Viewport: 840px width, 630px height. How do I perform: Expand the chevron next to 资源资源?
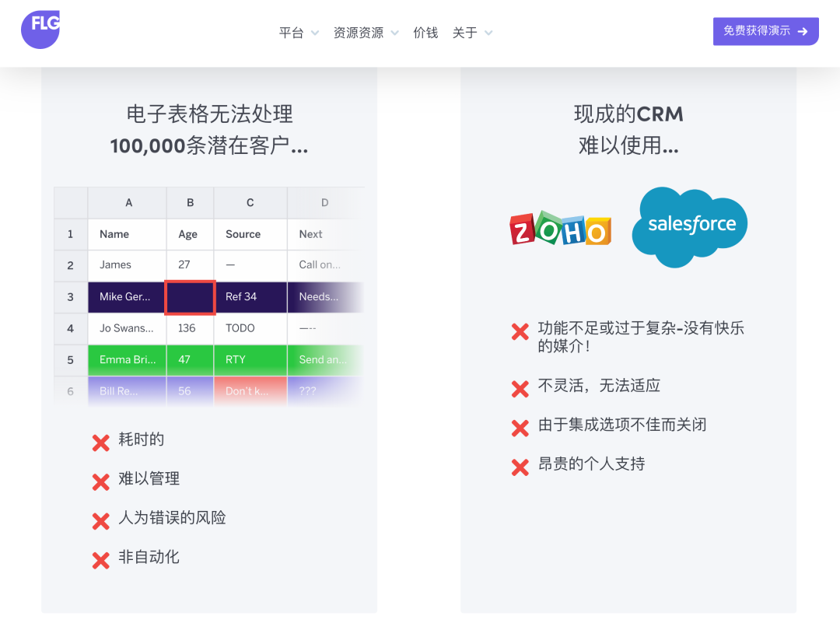click(x=395, y=33)
